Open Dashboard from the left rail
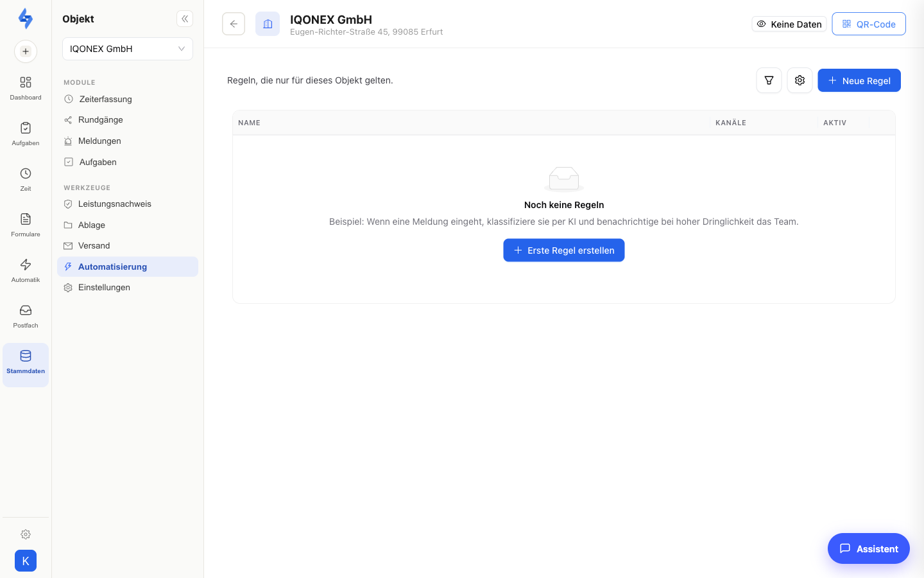924x578 pixels. click(26, 89)
